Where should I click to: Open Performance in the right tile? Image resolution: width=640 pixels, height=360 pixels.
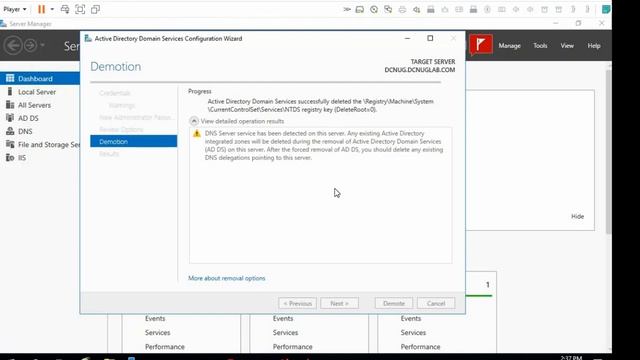tap(420, 347)
